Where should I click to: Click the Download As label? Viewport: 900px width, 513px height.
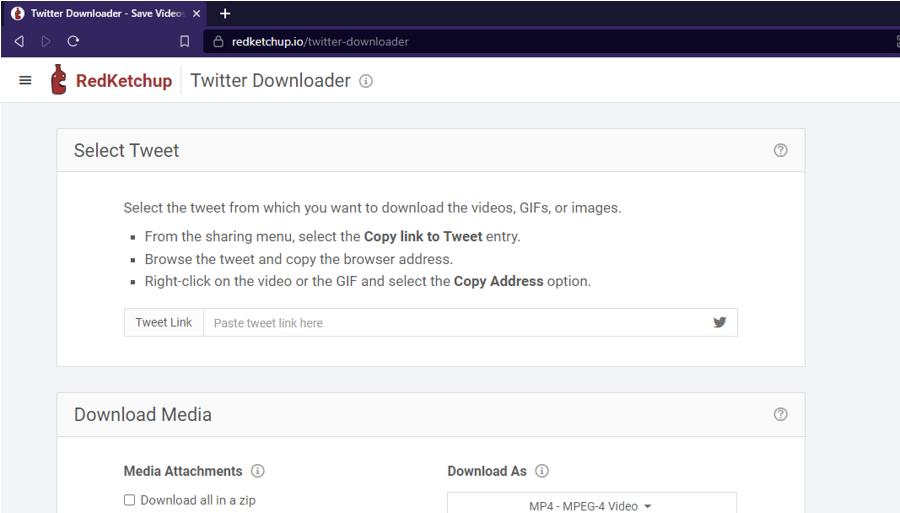coord(487,471)
